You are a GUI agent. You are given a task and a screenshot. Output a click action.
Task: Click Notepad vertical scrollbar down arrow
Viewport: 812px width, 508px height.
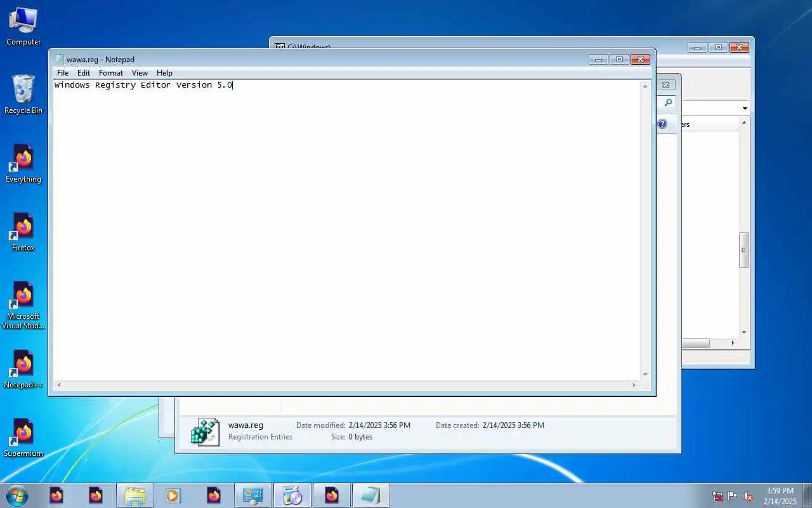[x=646, y=374]
